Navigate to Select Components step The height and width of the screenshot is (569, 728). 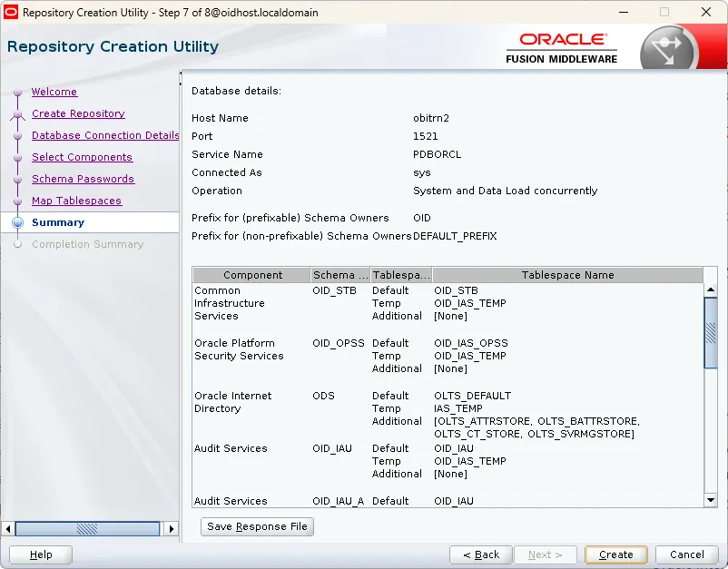click(x=82, y=157)
